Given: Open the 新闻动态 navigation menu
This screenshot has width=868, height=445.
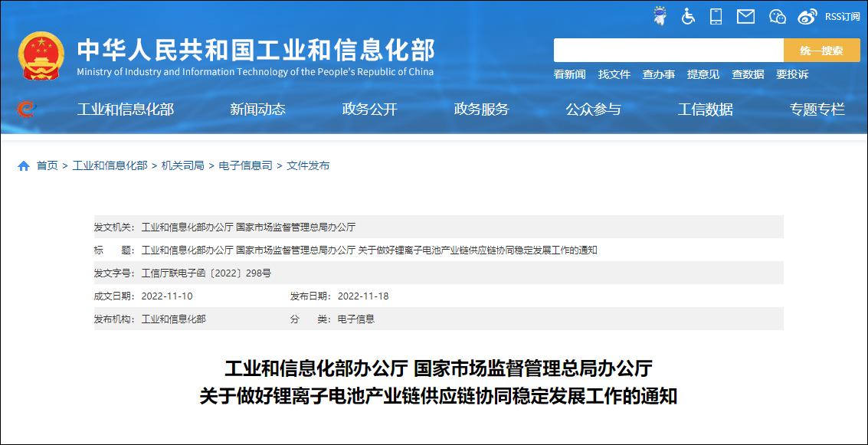Looking at the screenshot, I should [258, 110].
